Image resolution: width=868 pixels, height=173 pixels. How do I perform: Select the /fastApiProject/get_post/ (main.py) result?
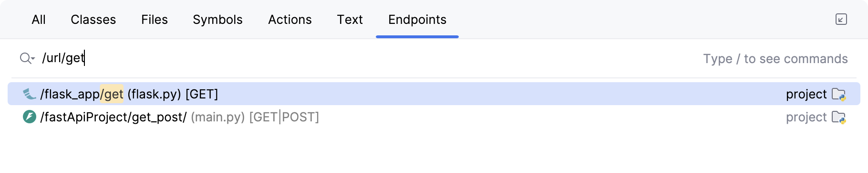pyautogui.click(x=434, y=117)
